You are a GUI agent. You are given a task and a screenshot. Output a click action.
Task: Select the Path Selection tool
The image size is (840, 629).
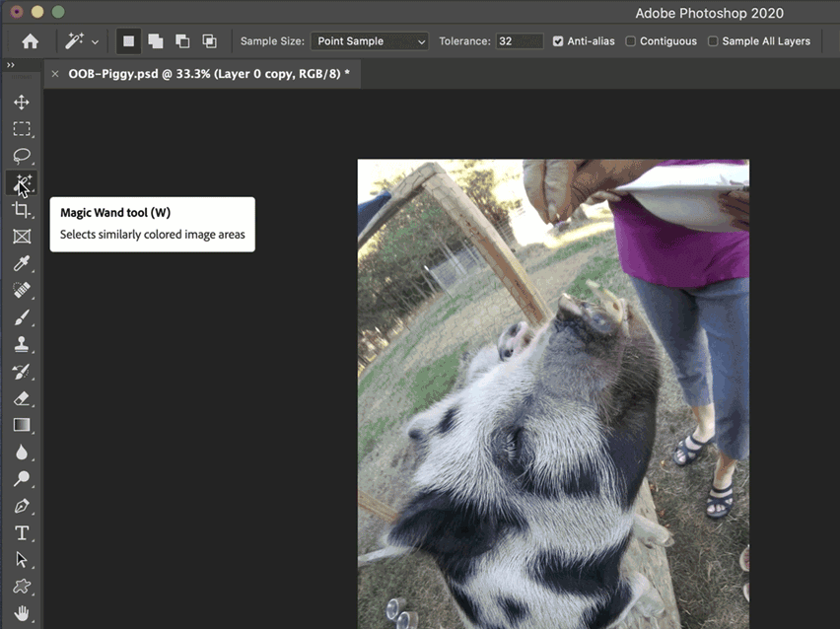[22, 559]
